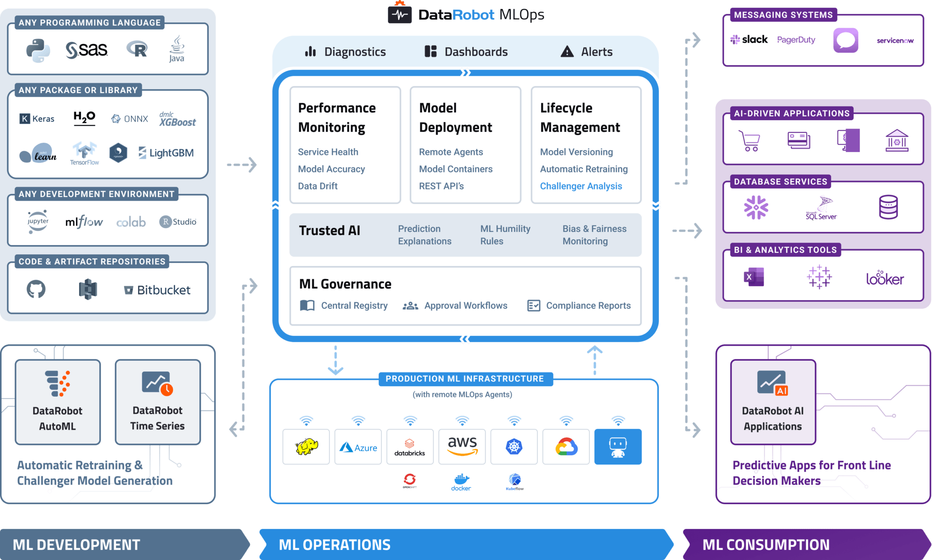
Task: Open the Diagnostics tab
Action: click(x=345, y=52)
